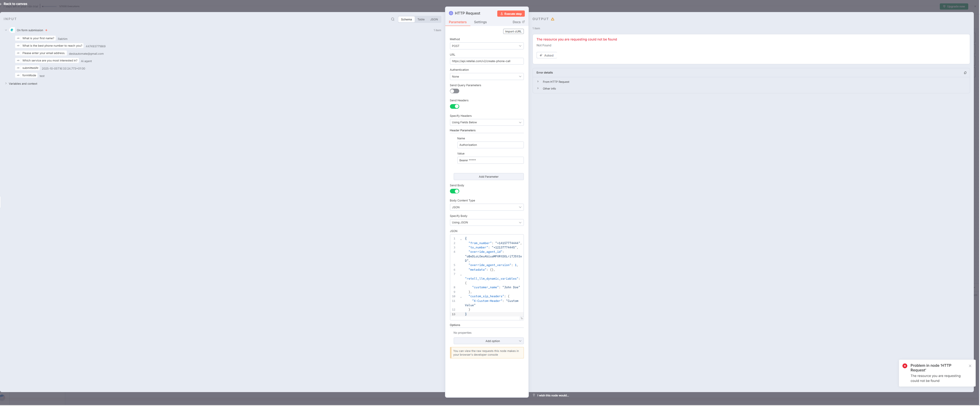Click the HTTP Request globe icon
The image size is (980, 406).
click(x=451, y=13)
